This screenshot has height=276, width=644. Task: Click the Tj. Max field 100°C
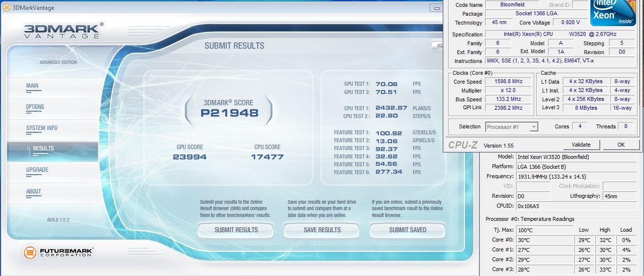click(545, 230)
